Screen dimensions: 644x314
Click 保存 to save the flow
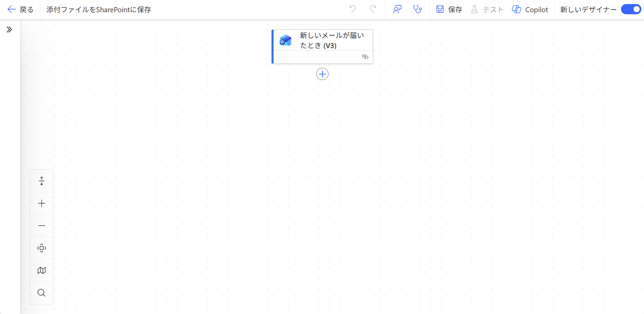point(449,9)
